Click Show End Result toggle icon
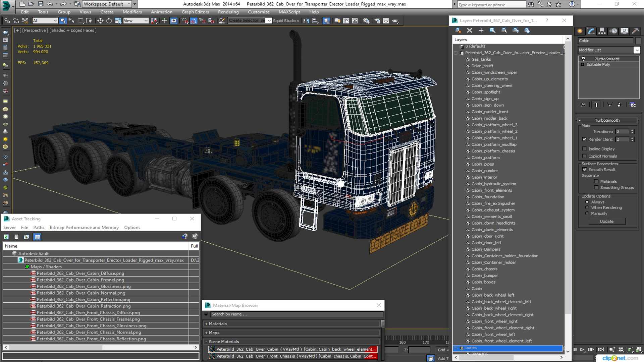Image resolution: width=644 pixels, height=362 pixels. click(596, 105)
